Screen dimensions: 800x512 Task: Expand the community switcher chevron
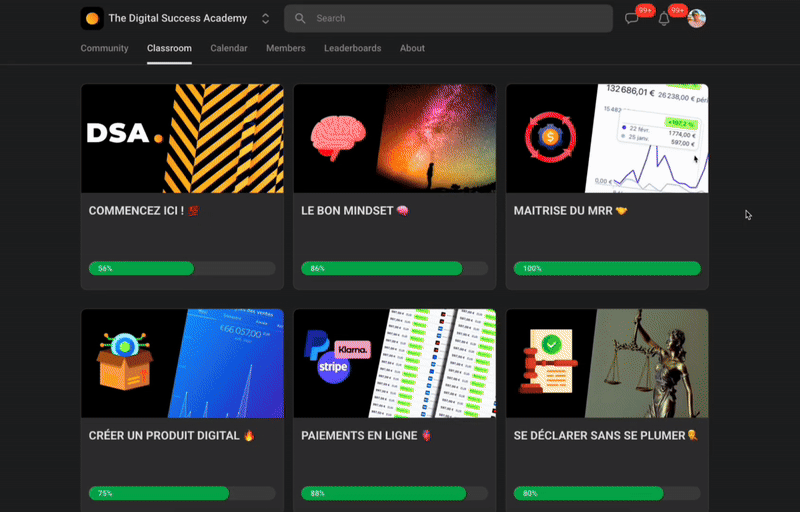click(265, 18)
